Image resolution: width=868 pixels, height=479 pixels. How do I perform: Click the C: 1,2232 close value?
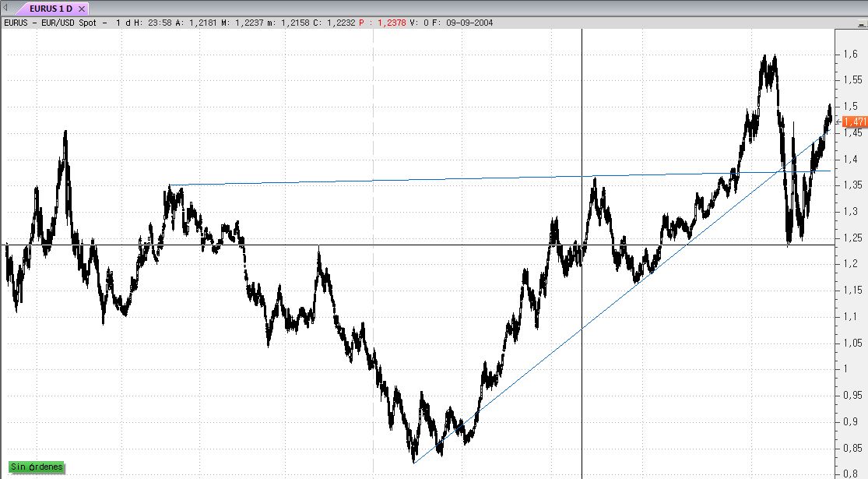(x=334, y=23)
